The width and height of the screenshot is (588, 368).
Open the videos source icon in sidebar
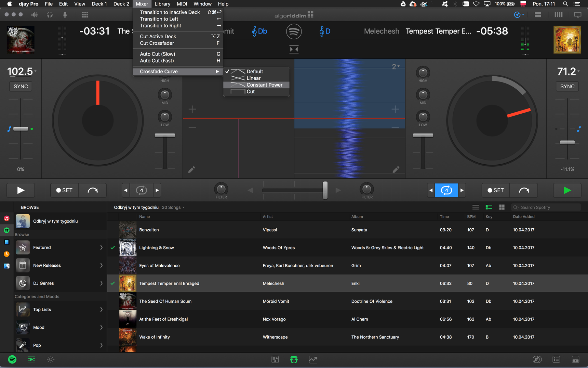click(6, 242)
